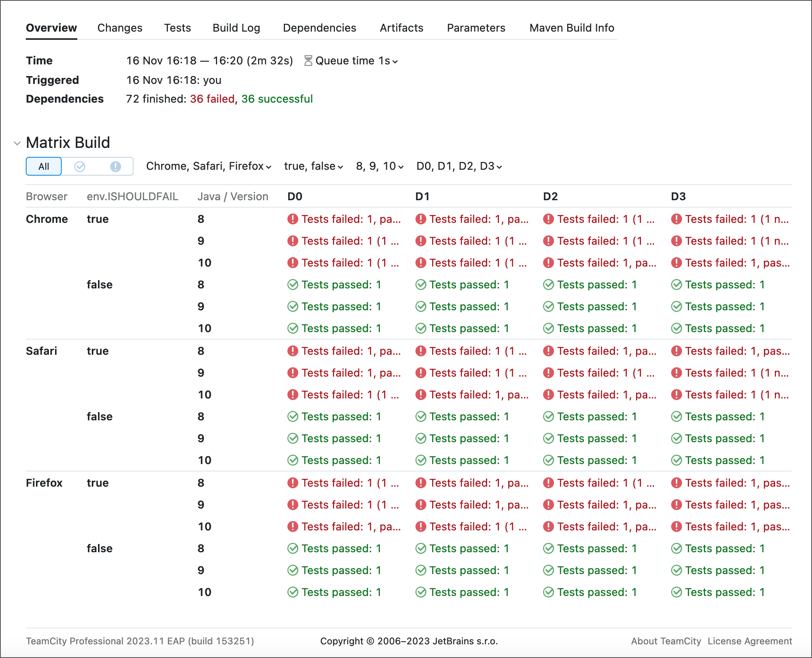
Task: Click the green checkmark in Chrome false Java 8 D0 cell
Action: [292, 285]
